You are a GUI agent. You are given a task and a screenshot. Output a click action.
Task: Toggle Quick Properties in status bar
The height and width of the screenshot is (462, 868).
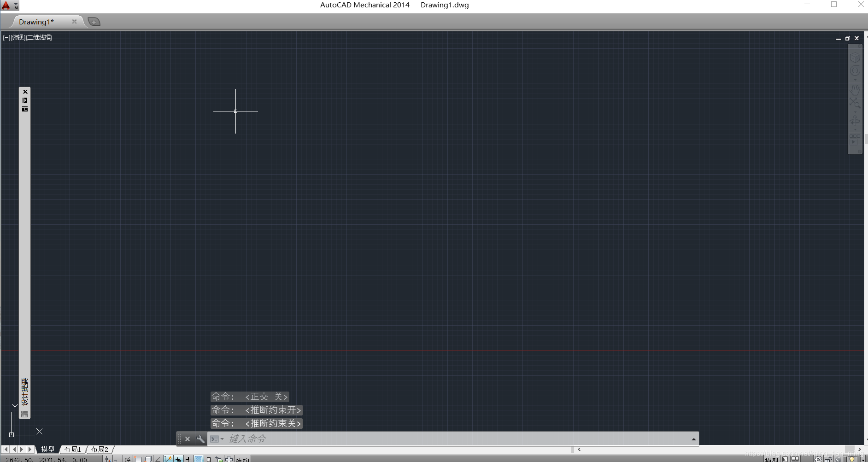209,459
